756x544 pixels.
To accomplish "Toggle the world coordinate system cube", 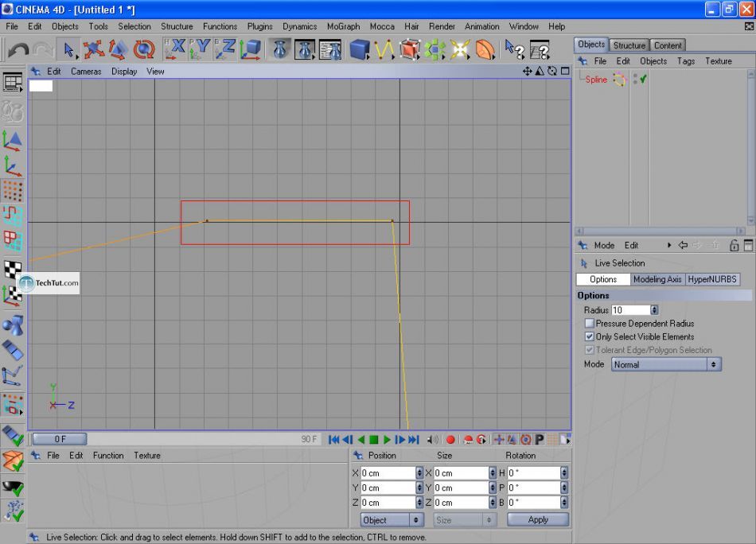I will tap(251, 49).
